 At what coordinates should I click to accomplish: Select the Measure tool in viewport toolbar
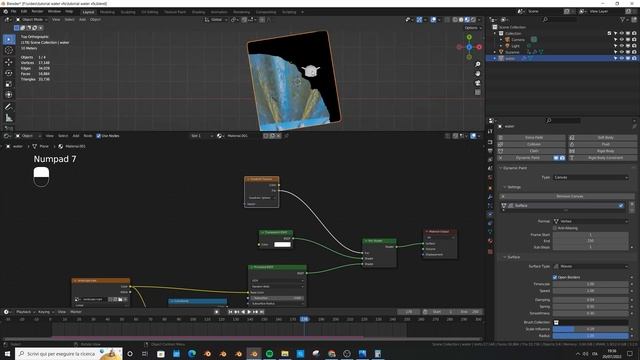(9, 118)
